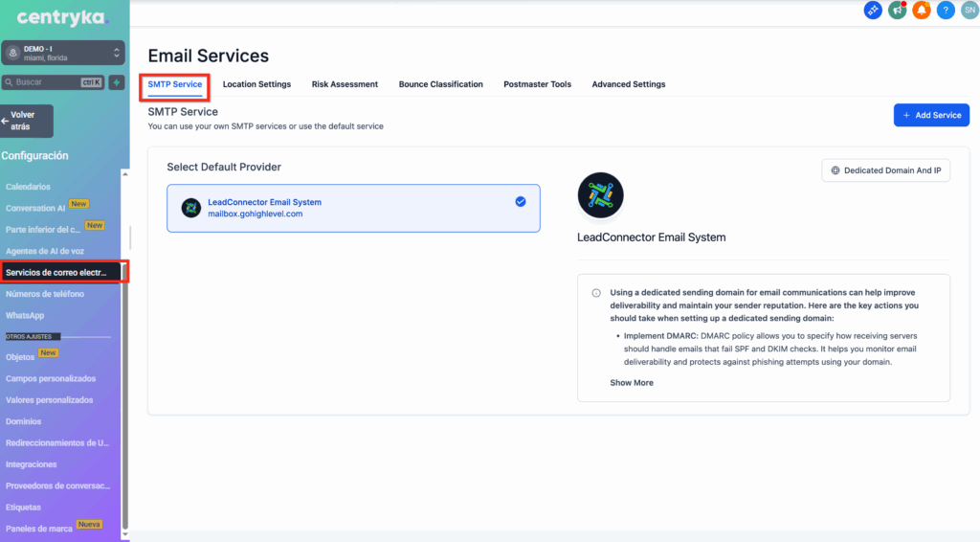Image resolution: width=980 pixels, height=542 pixels.
Task: Click the large LeadConnector Email System logo
Action: 601,196
